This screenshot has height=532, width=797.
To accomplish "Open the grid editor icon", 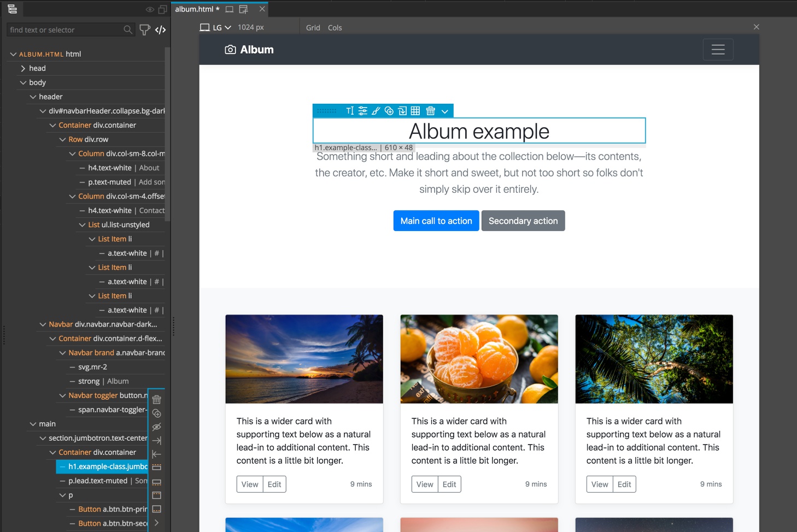I will tap(415, 111).
